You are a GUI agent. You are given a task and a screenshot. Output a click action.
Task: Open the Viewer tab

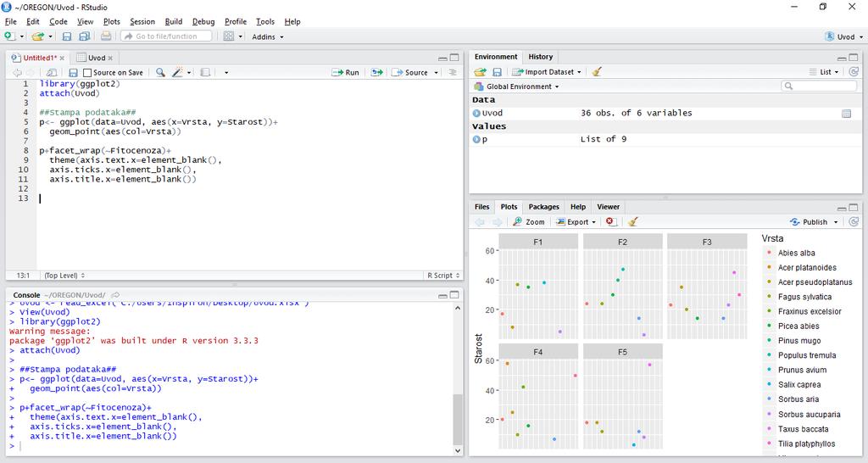tap(608, 207)
